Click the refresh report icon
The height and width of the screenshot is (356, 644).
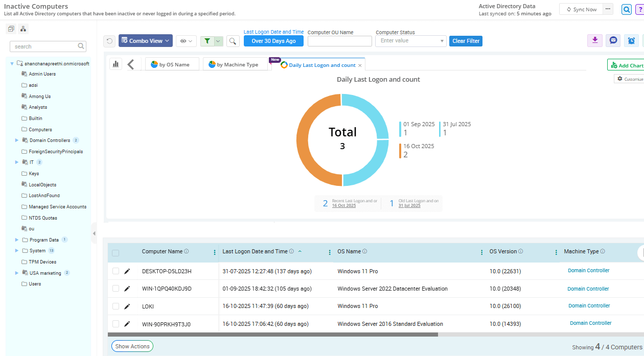point(109,41)
